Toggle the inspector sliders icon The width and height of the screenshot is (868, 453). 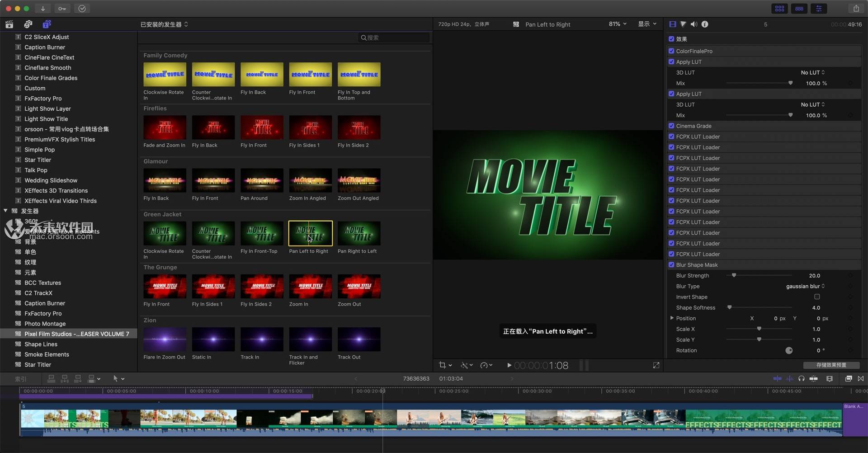click(819, 9)
